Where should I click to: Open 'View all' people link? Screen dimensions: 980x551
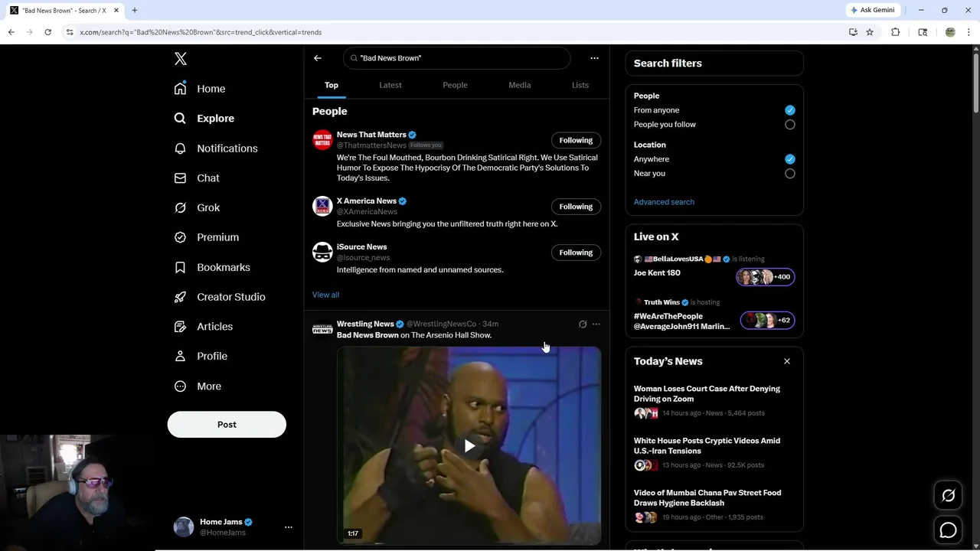(x=325, y=295)
